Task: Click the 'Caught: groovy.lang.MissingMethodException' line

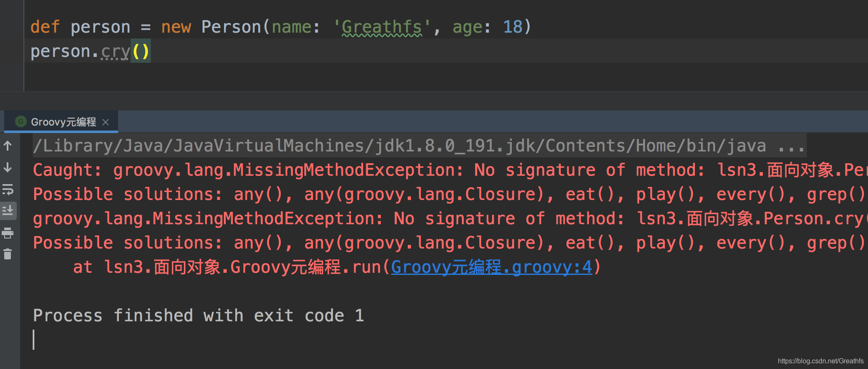Action: pos(450,170)
